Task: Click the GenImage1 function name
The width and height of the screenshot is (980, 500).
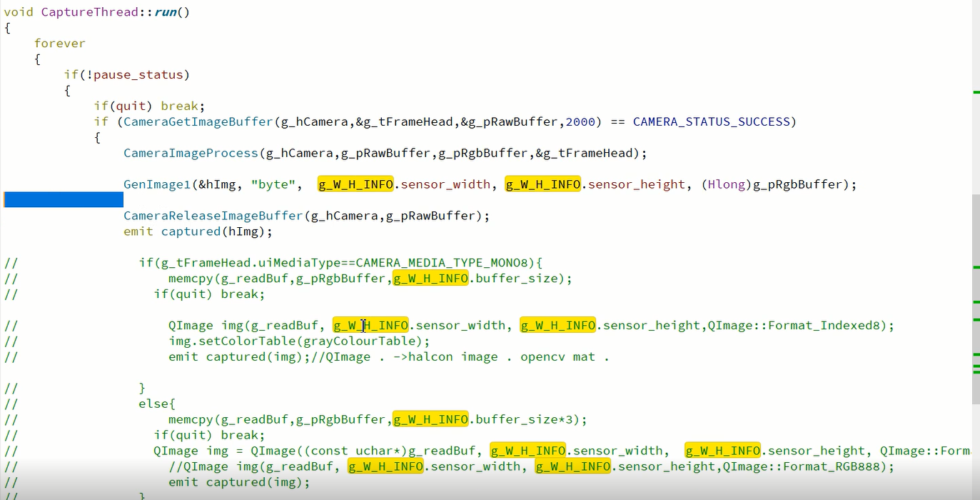Action: coord(157,185)
